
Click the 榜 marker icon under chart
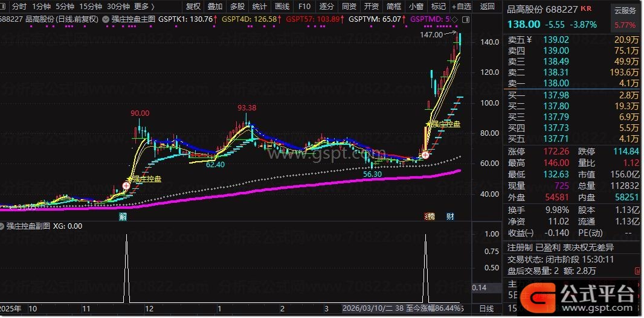click(429, 217)
